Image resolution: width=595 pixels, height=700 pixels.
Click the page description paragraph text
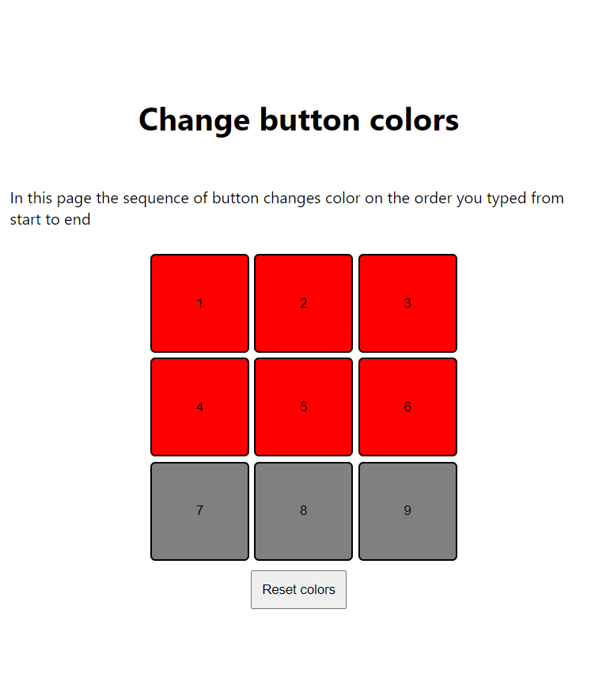click(x=286, y=209)
